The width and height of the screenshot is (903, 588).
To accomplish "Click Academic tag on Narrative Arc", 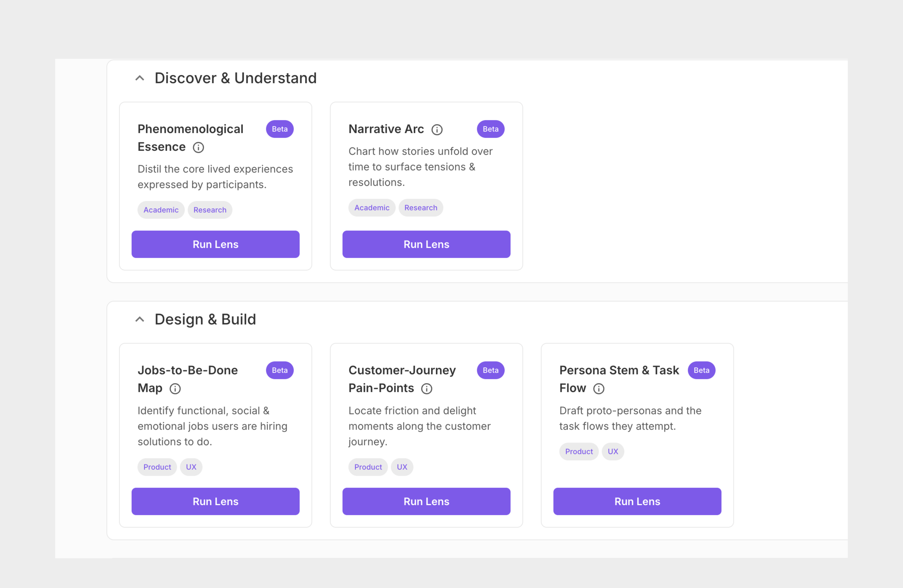I will tap(371, 208).
